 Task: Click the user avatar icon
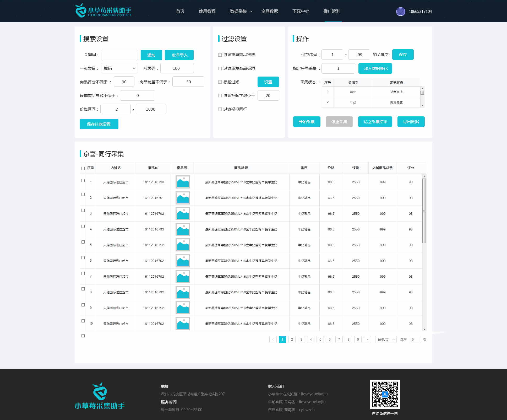coord(400,12)
